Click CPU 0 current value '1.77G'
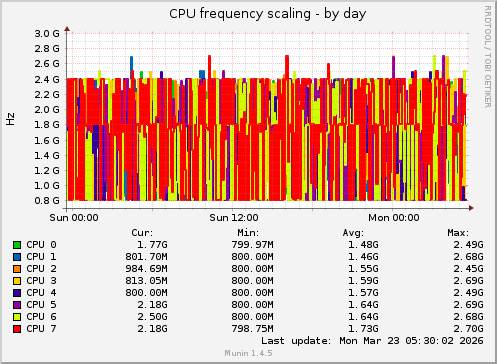 pos(152,245)
